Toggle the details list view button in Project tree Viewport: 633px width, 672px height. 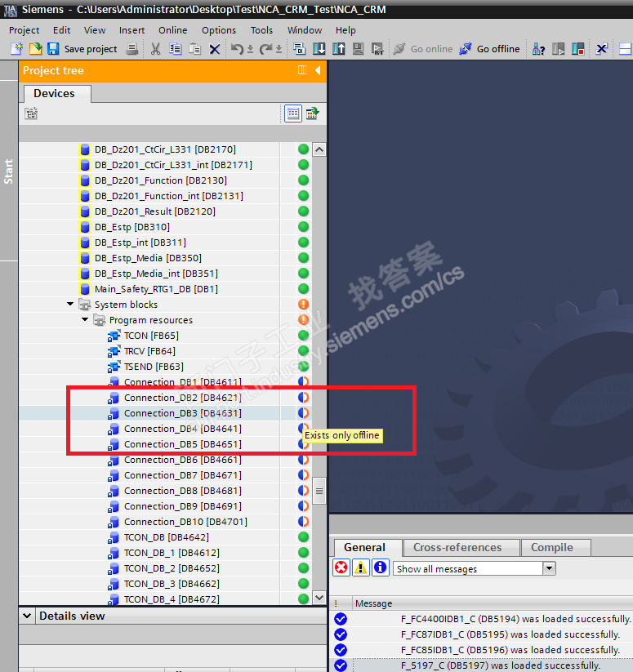click(293, 113)
